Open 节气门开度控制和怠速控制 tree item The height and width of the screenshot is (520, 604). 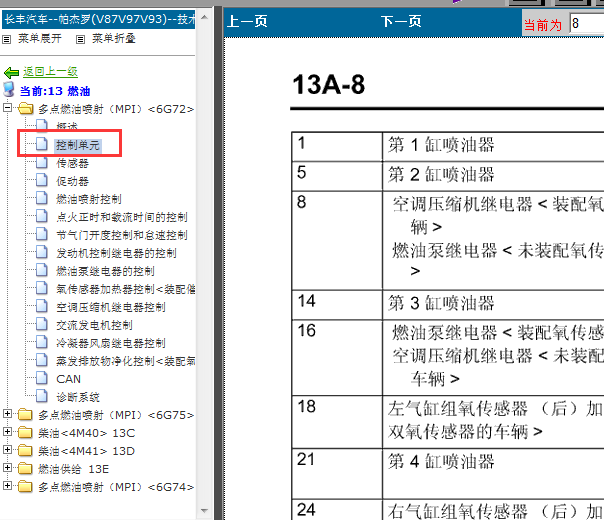point(122,235)
